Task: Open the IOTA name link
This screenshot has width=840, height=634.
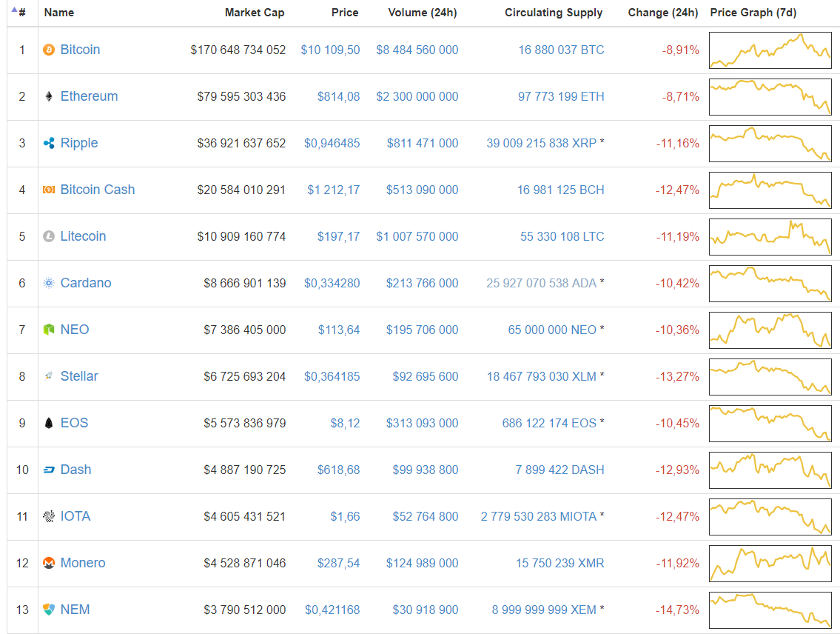Action: pos(75,517)
